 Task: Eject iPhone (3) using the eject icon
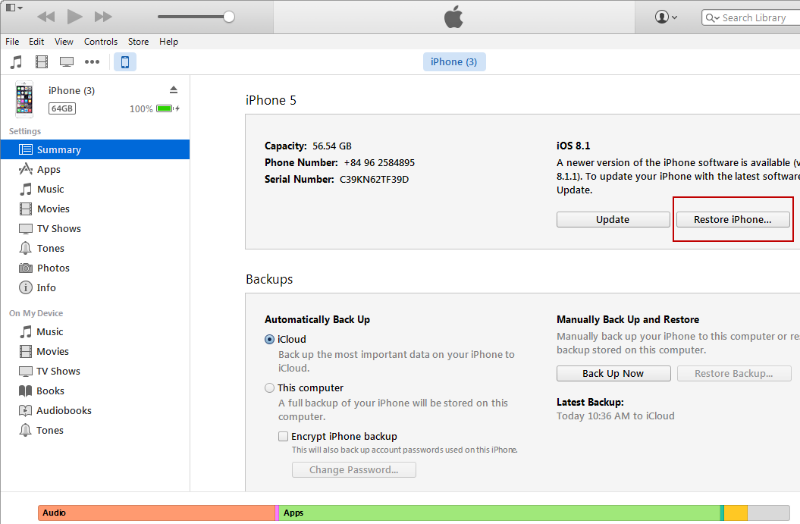pyautogui.click(x=173, y=90)
